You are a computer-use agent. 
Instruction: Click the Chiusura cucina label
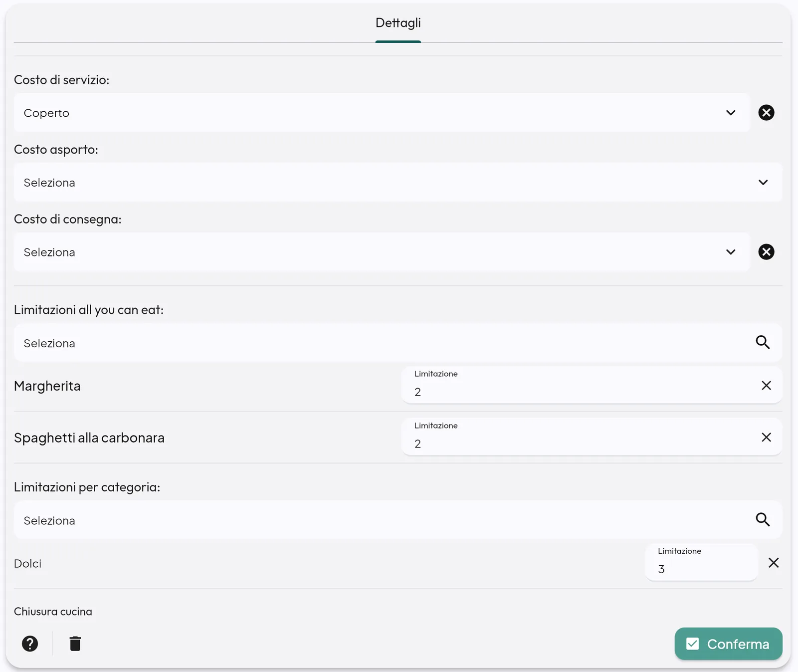(53, 612)
